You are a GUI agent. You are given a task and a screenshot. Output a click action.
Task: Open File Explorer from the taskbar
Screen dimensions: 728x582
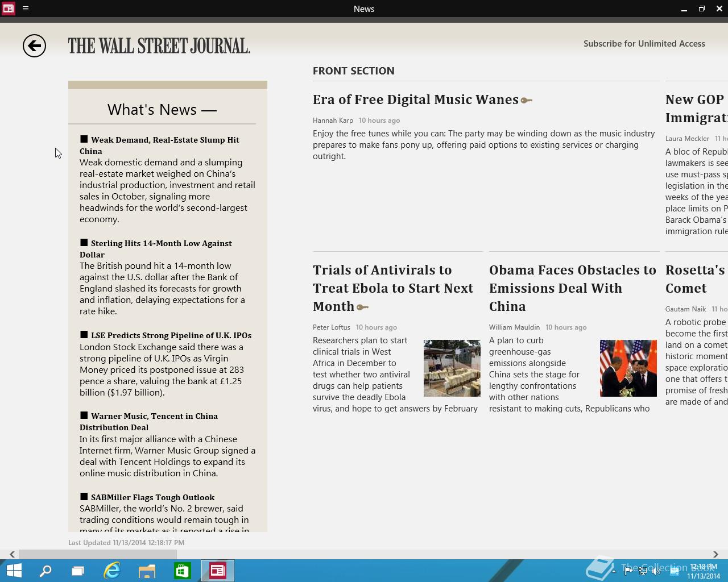[147, 571]
